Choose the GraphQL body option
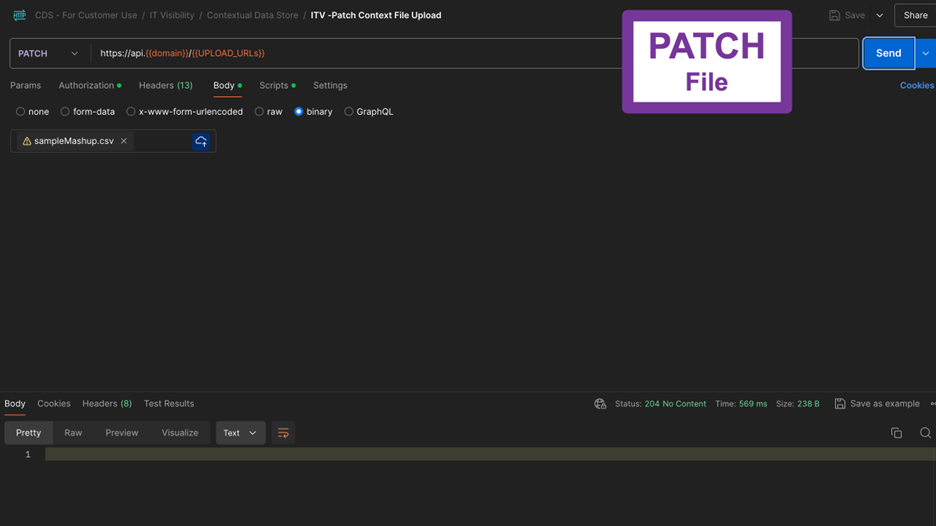 click(349, 112)
